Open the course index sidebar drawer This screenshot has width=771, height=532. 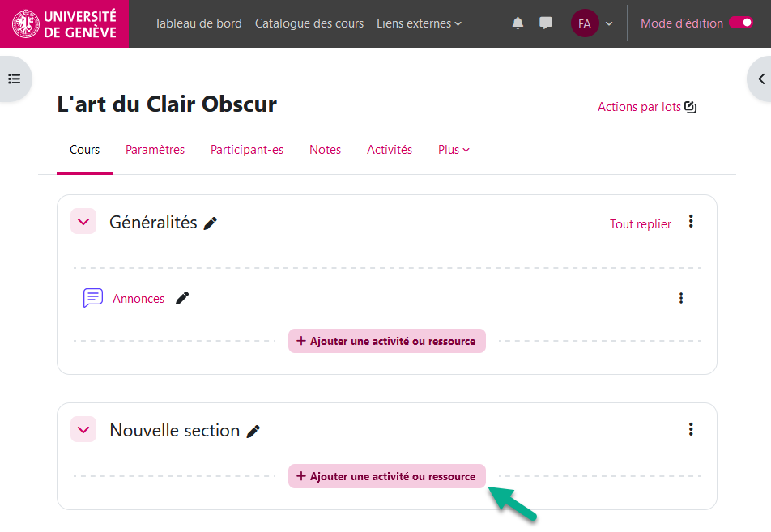[14, 79]
